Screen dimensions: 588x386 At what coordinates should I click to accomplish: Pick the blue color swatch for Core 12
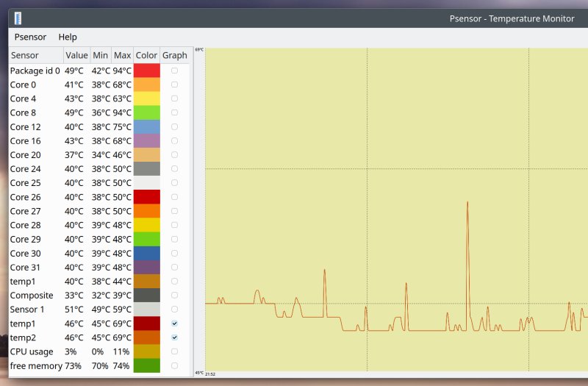(x=146, y=126)
